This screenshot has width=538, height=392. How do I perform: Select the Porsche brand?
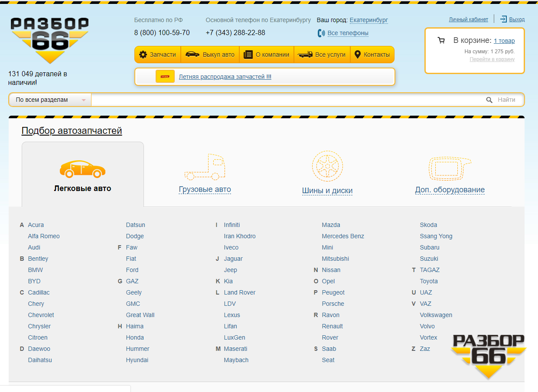click(333, 304)
